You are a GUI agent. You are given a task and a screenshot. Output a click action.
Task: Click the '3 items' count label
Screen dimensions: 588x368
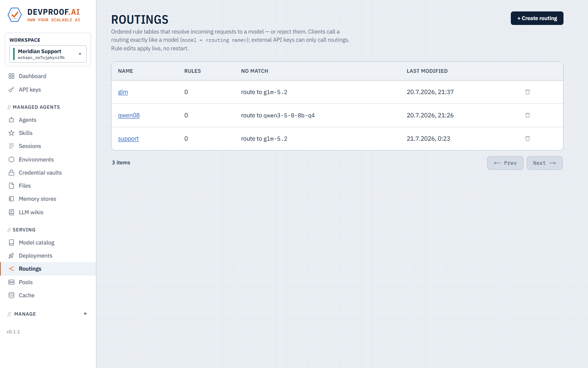tap(121, 162)
